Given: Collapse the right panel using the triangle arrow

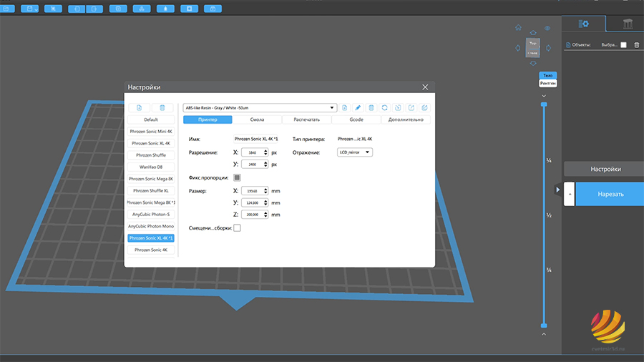Looking at the screenshot, I should 557,190.
